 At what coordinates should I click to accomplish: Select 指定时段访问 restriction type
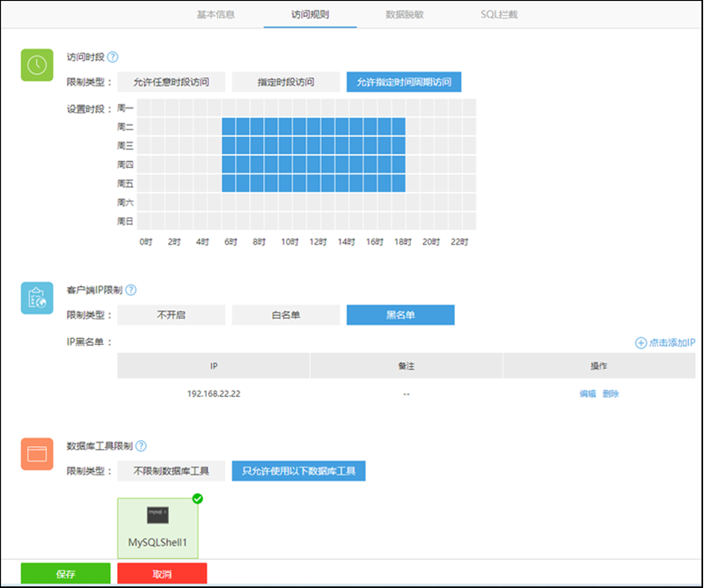pos(285,82)
